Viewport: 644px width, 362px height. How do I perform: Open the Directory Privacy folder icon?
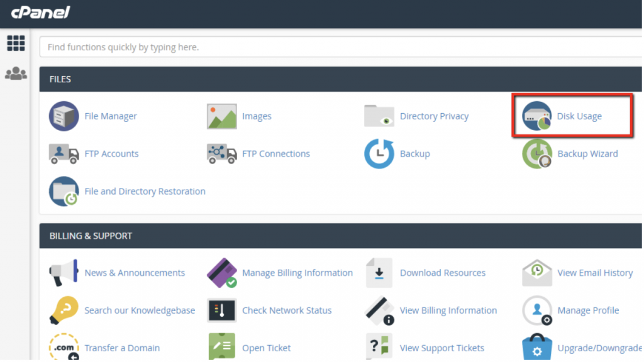click(x=379, y=116)
